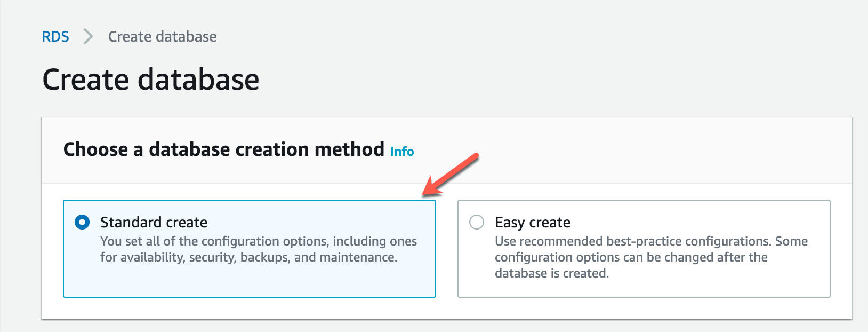Click 'database is created.' line in Easy create
This screenshot has height=332, width=868.
tap(551, 273)
